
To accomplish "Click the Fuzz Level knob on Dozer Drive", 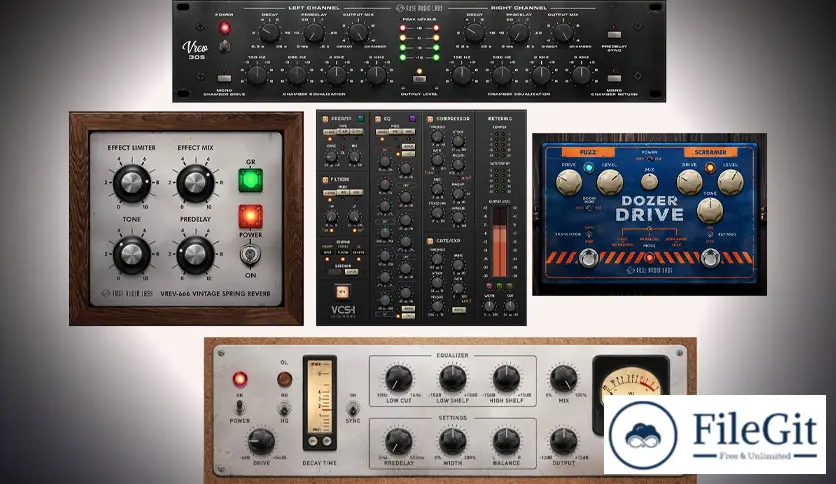I will pos(610,182).
